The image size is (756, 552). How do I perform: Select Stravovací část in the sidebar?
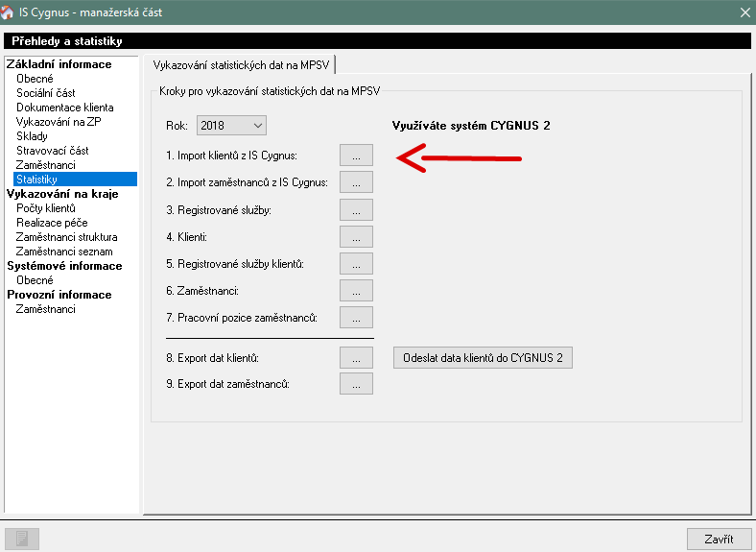click(52, 151)
